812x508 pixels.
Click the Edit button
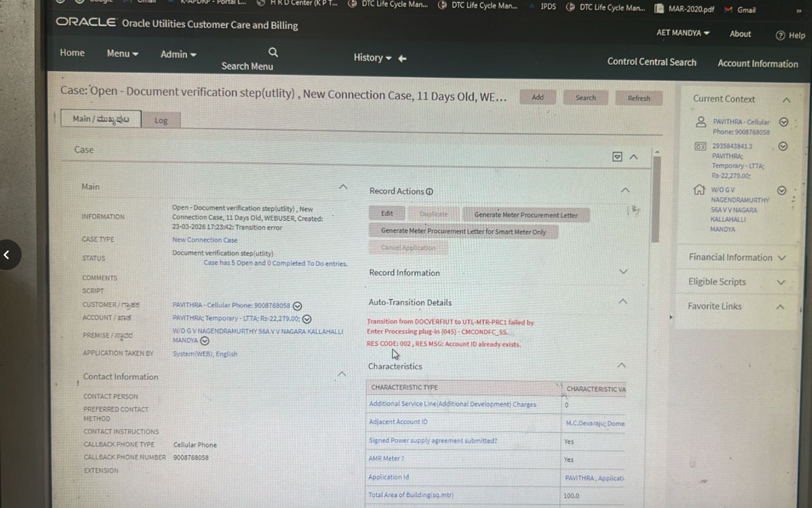coord(387,213)
